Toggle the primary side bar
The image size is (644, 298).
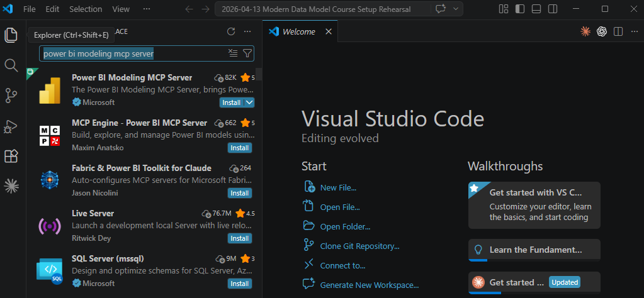point(519,9)
